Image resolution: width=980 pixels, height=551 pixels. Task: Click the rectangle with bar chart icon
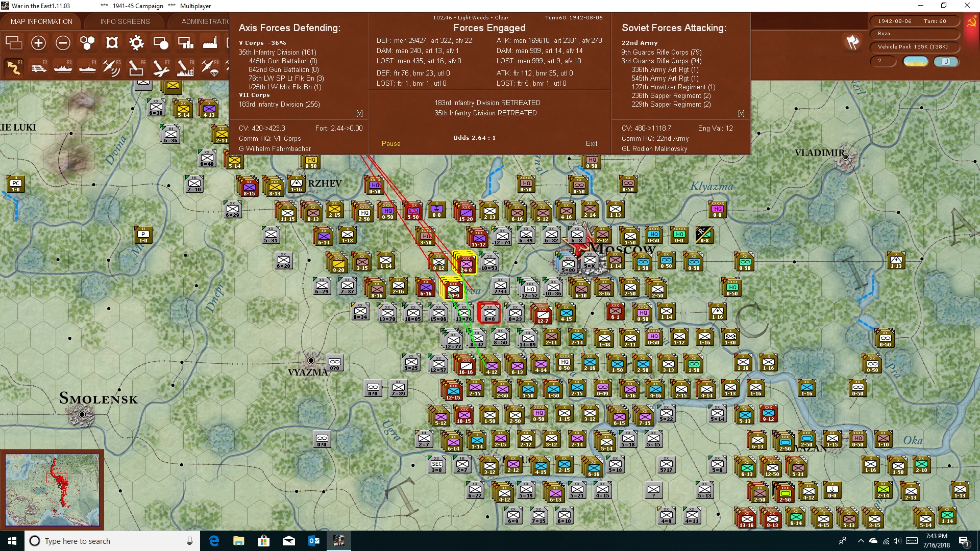[185, 43]
